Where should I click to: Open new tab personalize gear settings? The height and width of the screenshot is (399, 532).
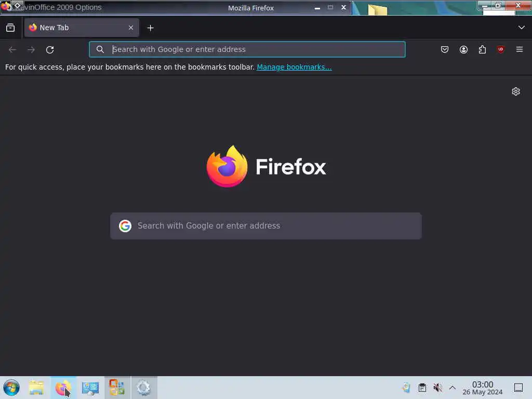[x=516, y=91]
